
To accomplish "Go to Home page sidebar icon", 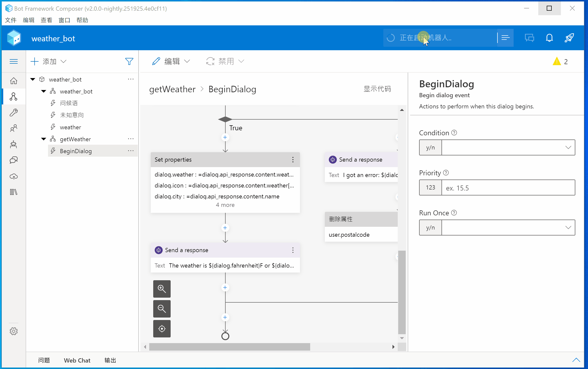I will [14, 81].
